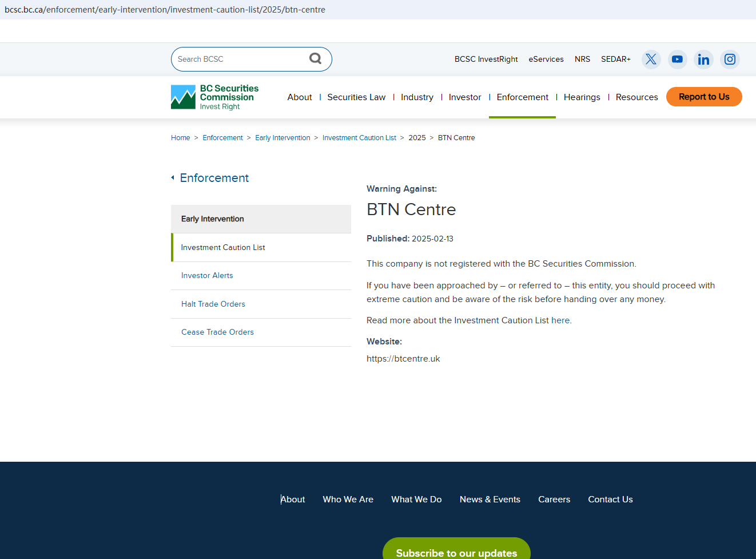Open the Enforcement navigation tab
This screenshot has width=756, height=559.
[522, 97]
